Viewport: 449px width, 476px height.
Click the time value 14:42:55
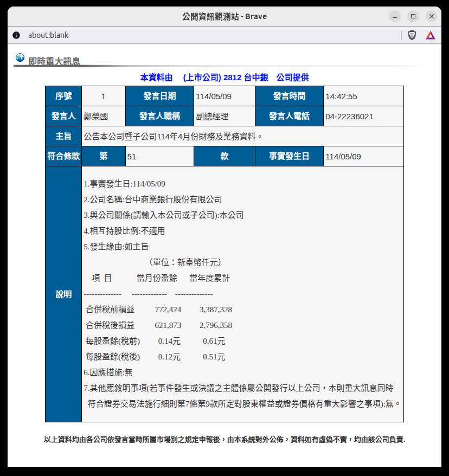pyautogui.click(x=341, y=97)
